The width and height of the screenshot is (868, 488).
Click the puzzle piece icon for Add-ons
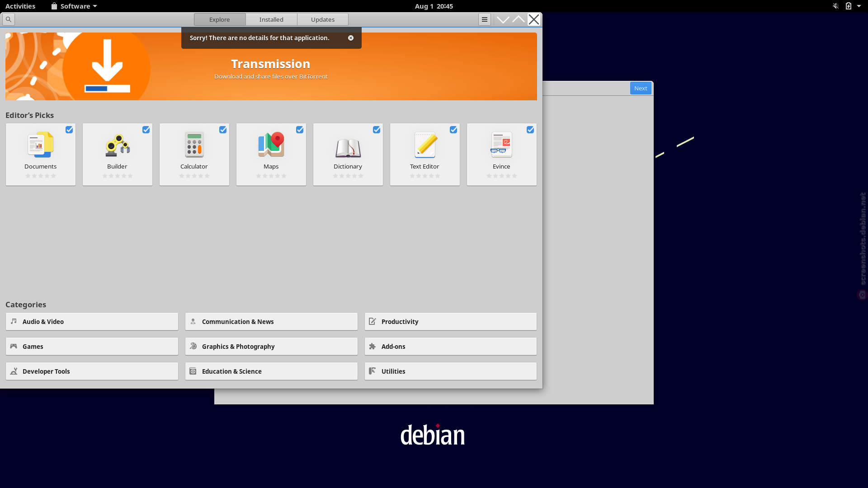[373, 346]
